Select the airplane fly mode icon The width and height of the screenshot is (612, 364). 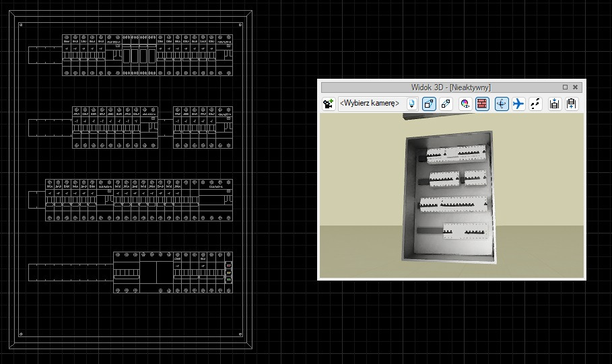tap(518, 104)
